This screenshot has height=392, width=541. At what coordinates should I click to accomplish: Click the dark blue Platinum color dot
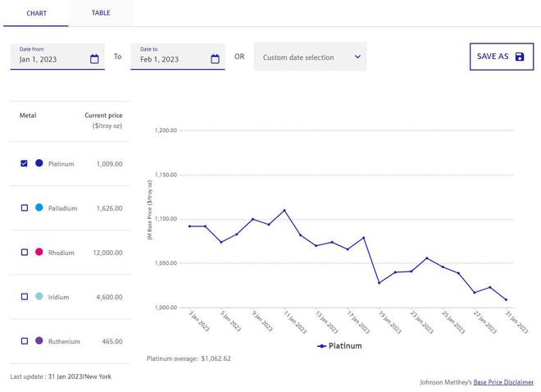[39, 164]
